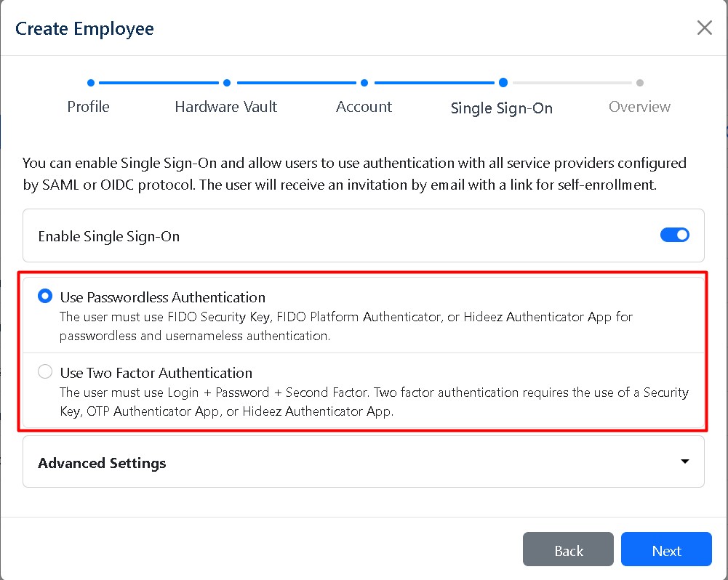
Task: Switch to the Hardware Vault step
Action: coord(225,106)
